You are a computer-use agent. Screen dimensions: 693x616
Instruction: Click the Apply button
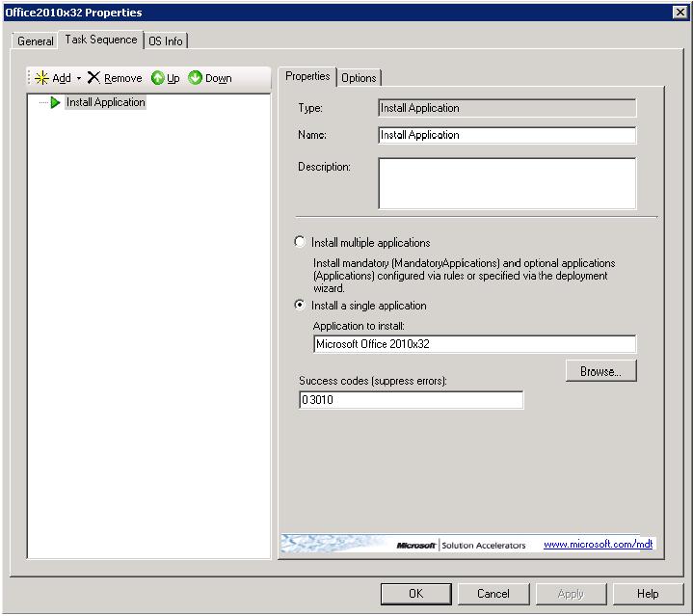coord(571,594)
